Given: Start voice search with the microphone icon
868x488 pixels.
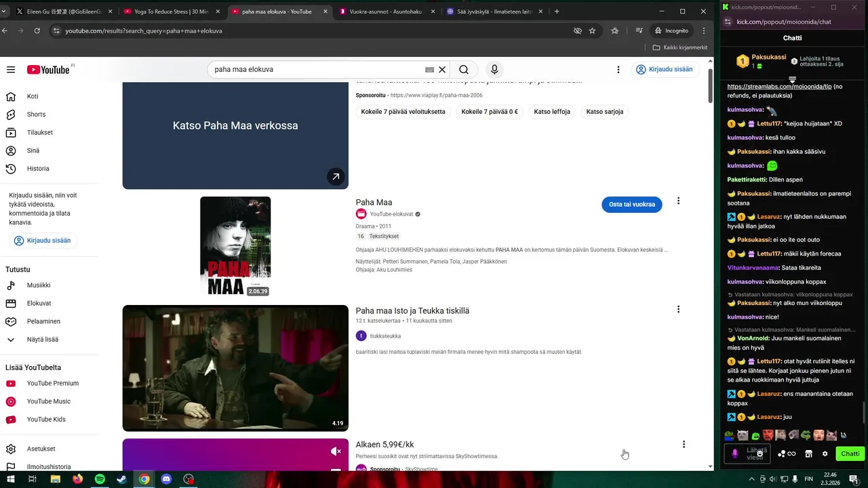Looking at the screenshot, I should click(494, 69).
